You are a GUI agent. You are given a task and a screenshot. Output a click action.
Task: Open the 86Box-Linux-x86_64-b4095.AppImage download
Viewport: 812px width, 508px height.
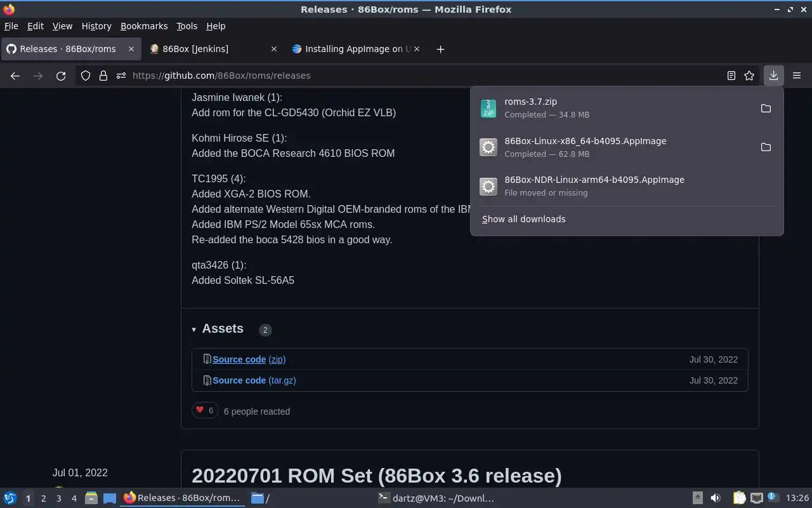614,147
